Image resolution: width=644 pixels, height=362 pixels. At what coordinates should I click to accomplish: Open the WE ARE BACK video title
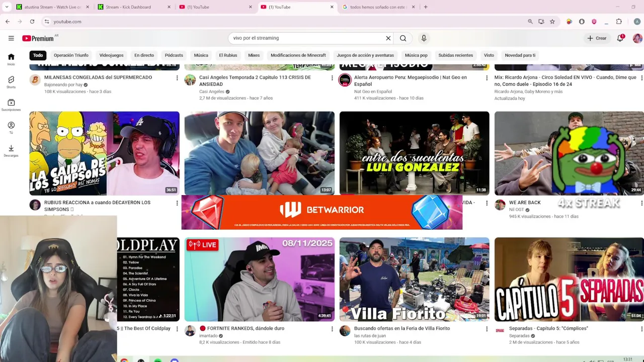525,203
